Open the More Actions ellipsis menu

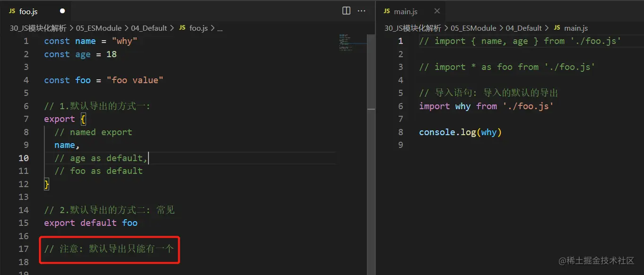[362, 11]
